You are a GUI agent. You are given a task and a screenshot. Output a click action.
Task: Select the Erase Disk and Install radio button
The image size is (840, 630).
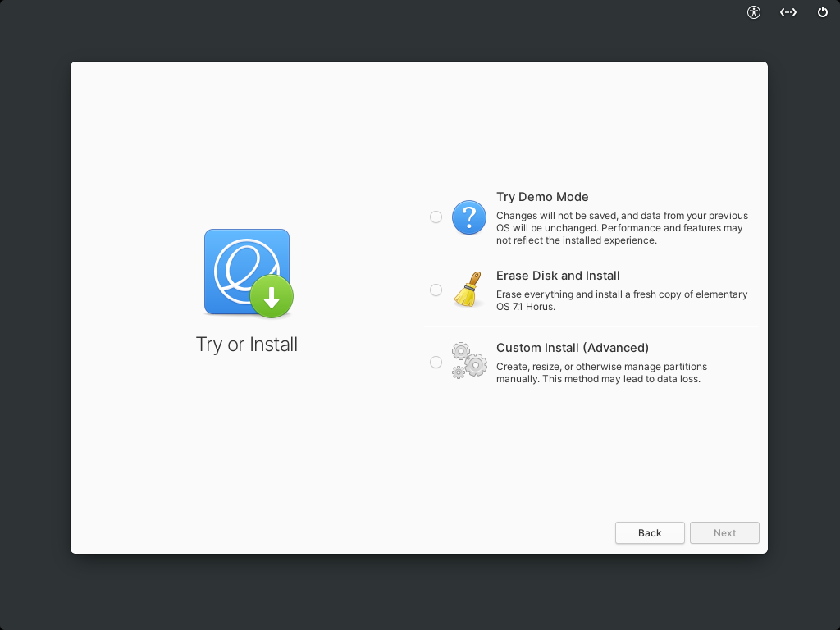436,290
